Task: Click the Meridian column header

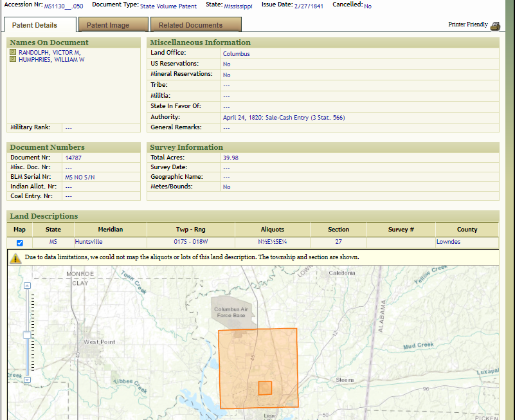Action: coord(110,230)
